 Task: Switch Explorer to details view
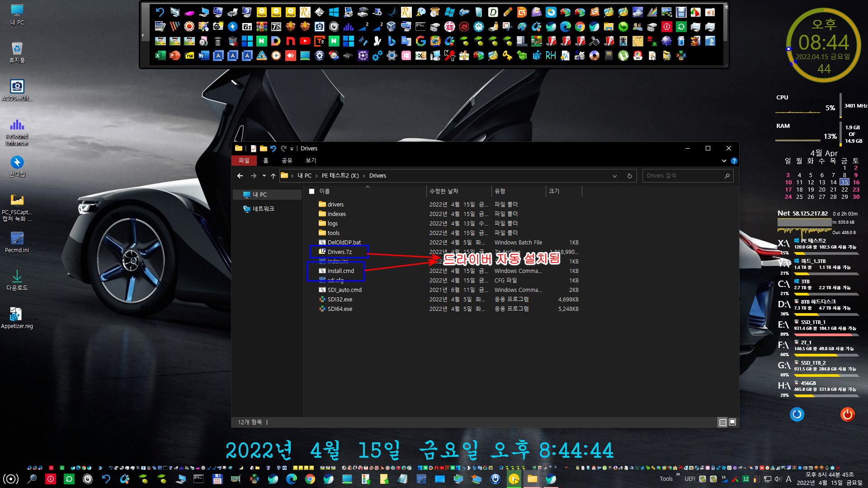pos(722,422)
